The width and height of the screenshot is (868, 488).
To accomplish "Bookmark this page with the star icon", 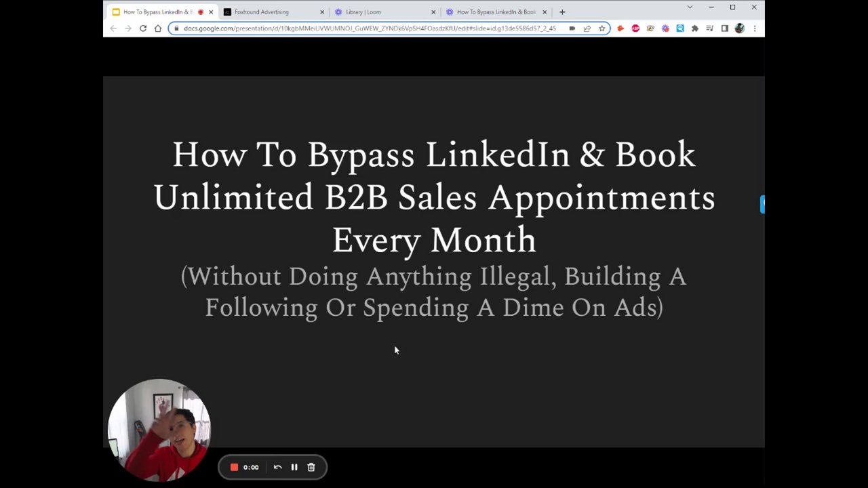I will pos(601,28).
